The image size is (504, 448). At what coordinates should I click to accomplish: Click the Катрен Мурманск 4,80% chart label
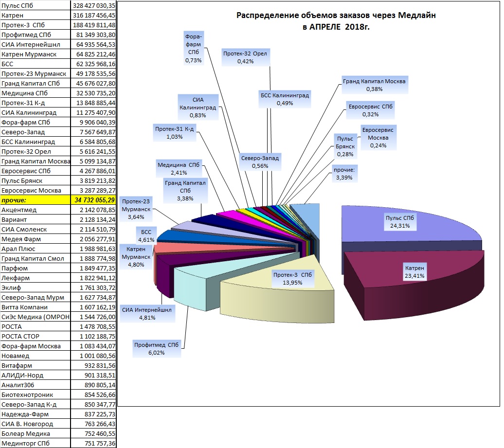136,257
